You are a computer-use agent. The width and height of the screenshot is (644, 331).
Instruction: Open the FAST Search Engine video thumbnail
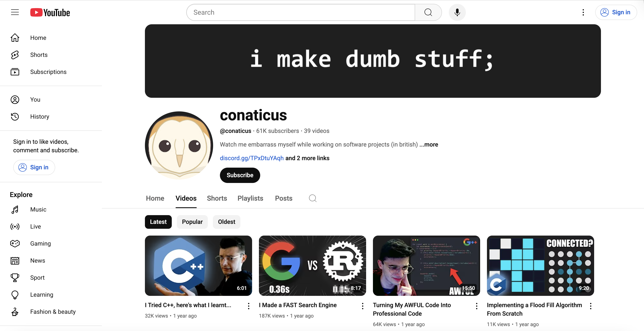click(312, 266)
